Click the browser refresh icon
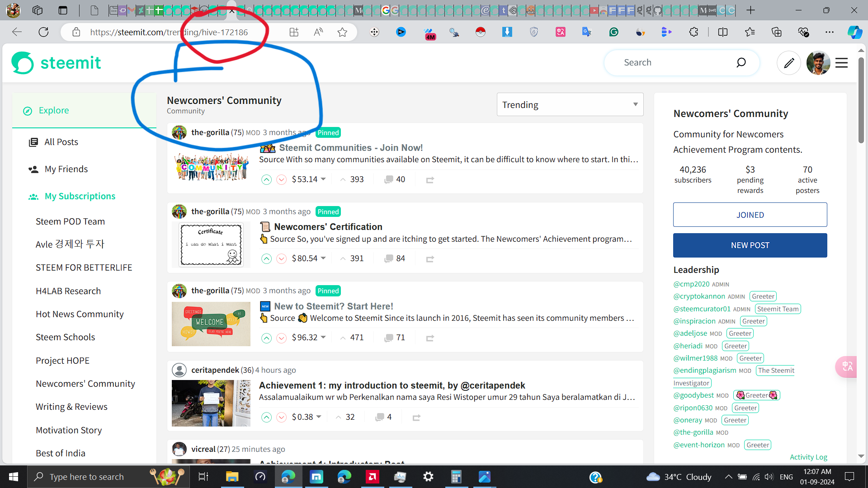 [x=43, y=32]
